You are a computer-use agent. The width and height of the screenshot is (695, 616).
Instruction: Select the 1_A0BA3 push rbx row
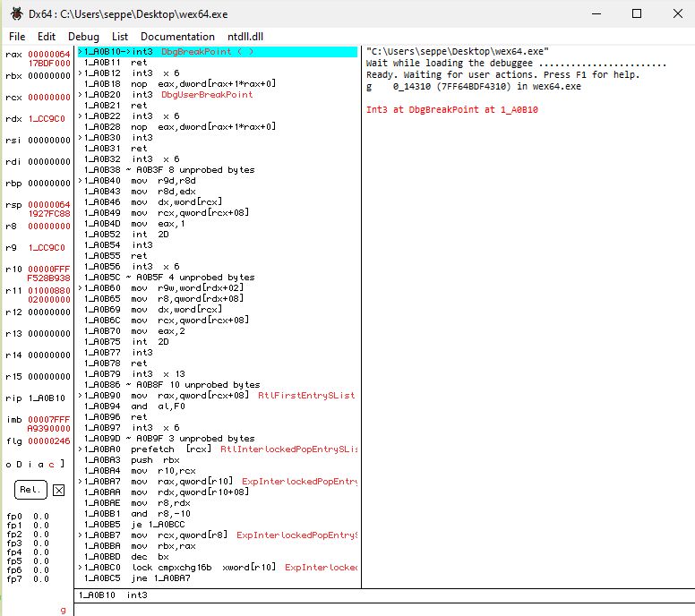coord(218,460)
